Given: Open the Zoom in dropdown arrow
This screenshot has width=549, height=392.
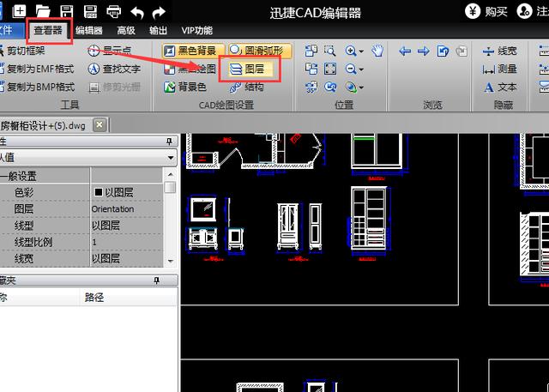Looking at the screenshot, I should [x=361, y=51].
